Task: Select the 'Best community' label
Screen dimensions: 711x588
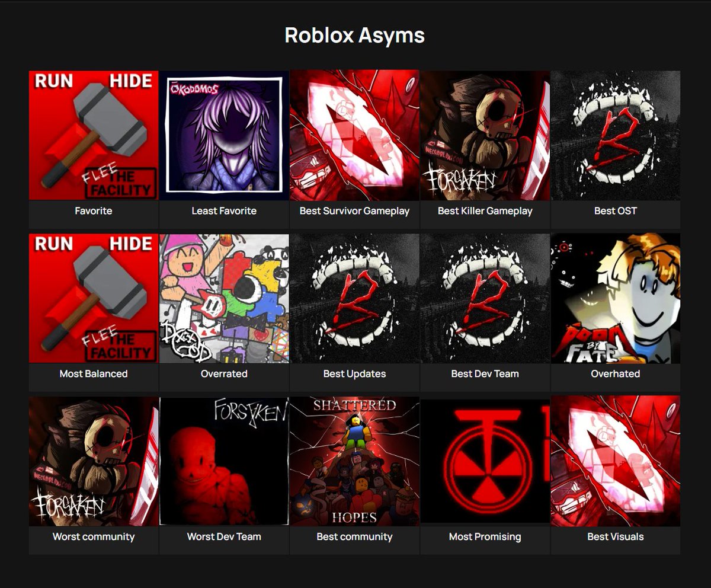Action: [354, 537]
